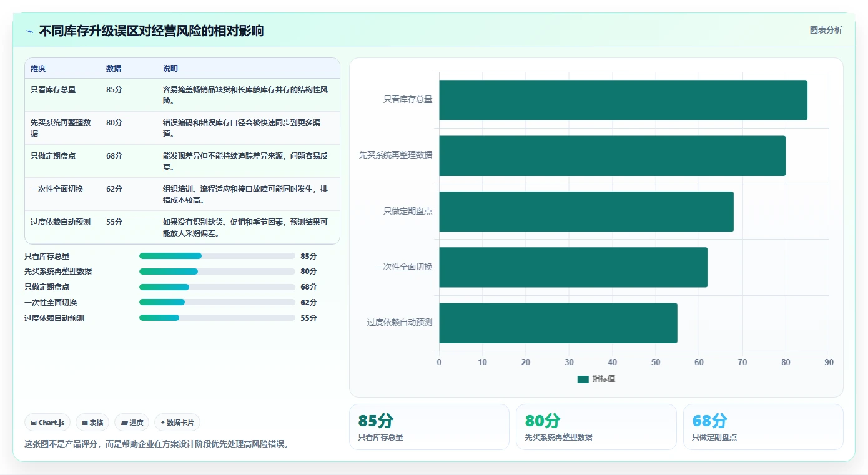Click the 过度依赖自动预测 progress bar

coord(217,318)
